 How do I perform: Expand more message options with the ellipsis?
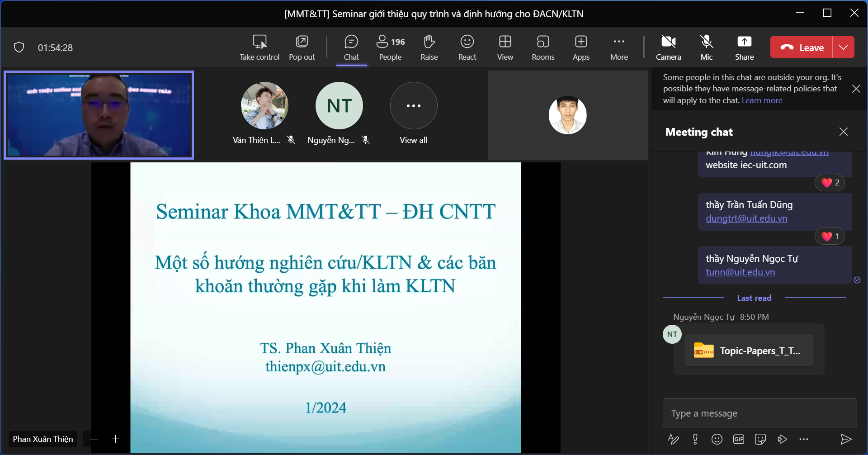tap(804, 439)
